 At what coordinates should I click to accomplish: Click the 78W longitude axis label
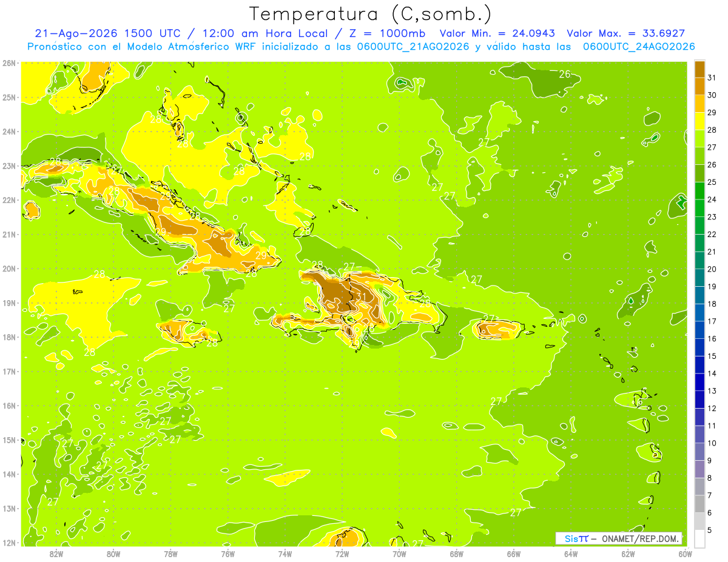pos(170,554)
